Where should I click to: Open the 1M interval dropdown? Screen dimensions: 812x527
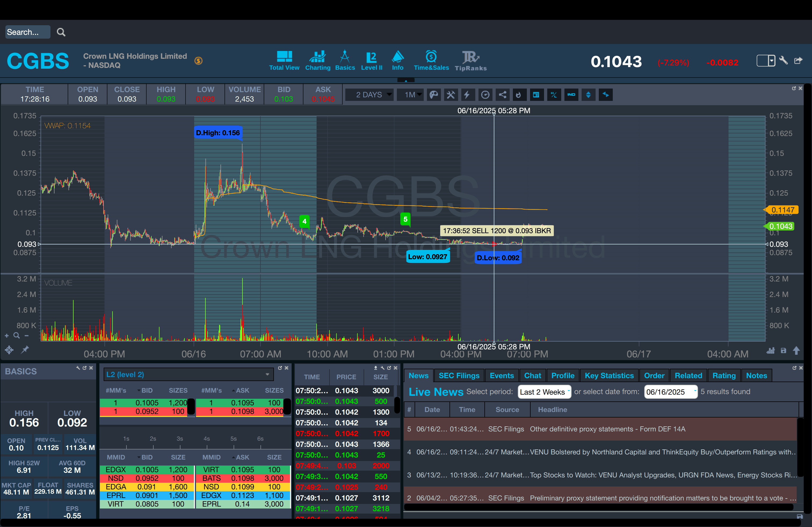point(410,95)
